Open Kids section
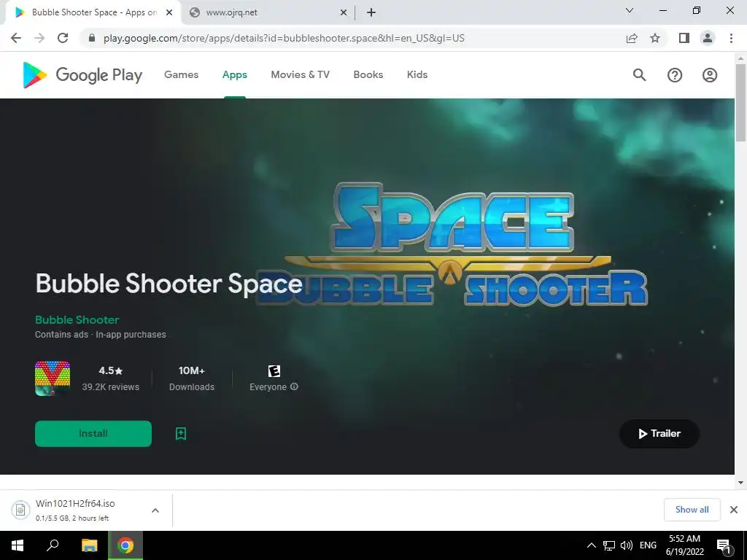Viewport: 747px width, 560px height. [x=417, y=75]
